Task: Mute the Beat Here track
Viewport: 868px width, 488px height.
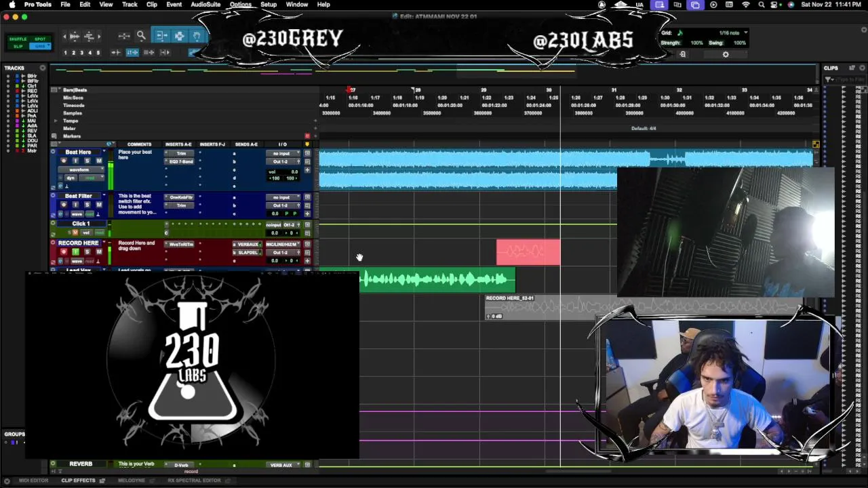Action: (x=99, y=161)
